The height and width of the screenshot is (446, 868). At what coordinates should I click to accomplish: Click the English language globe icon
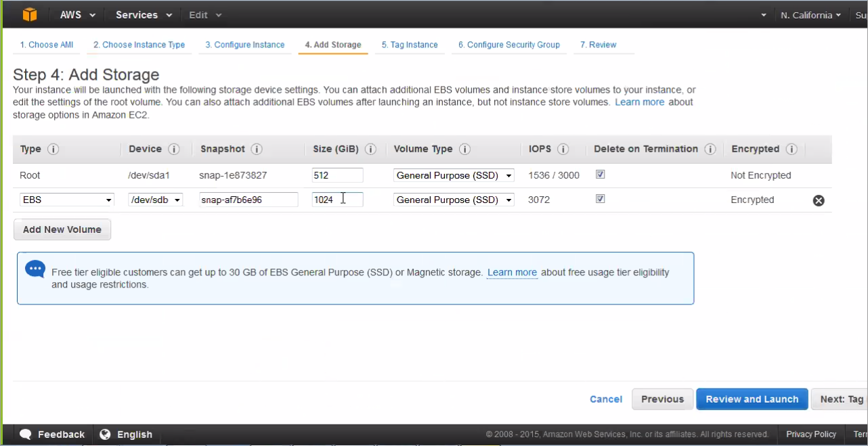point(105,434)
